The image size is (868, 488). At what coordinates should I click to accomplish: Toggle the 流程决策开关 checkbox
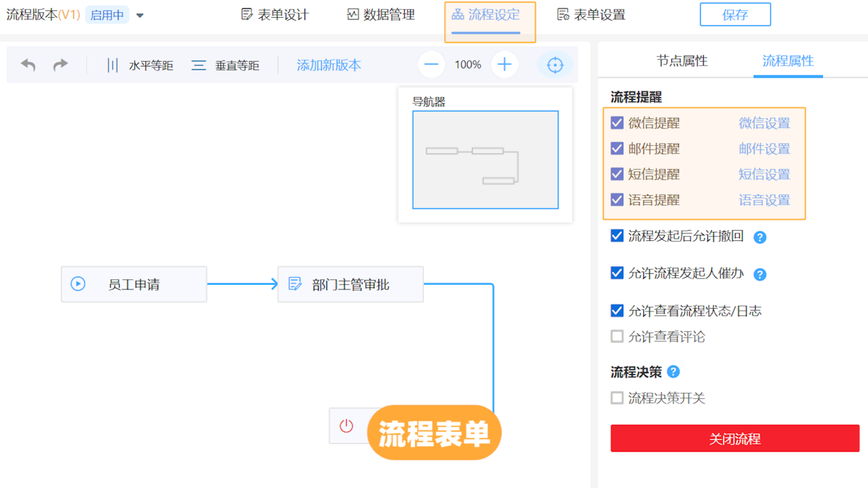point(617,398)
